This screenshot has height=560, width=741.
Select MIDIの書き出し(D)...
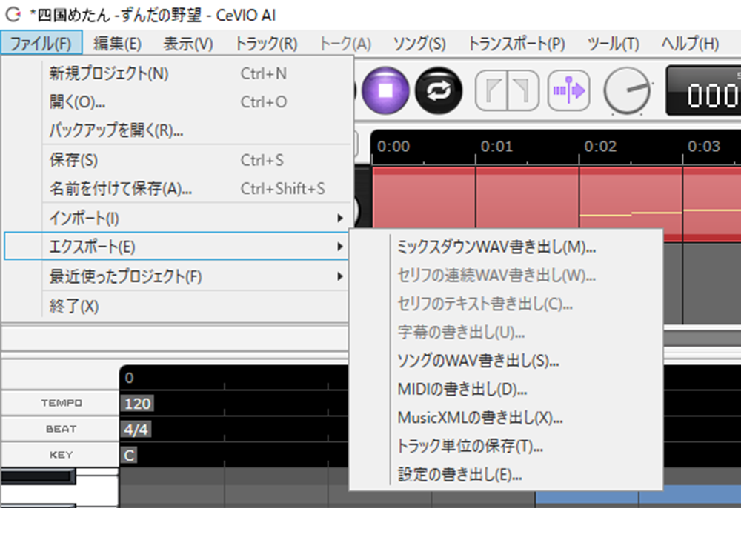pyautogui.click(x=505, y=390)
